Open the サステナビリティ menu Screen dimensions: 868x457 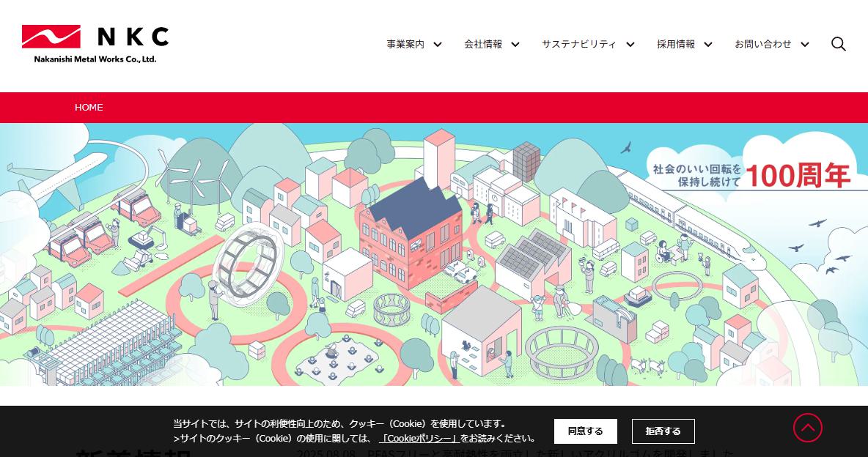pyautogui.click(x=578, y=44)
